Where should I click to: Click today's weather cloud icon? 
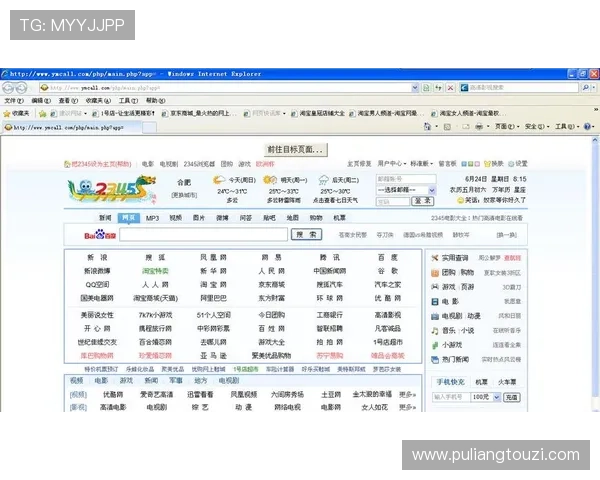pos(219,180)
